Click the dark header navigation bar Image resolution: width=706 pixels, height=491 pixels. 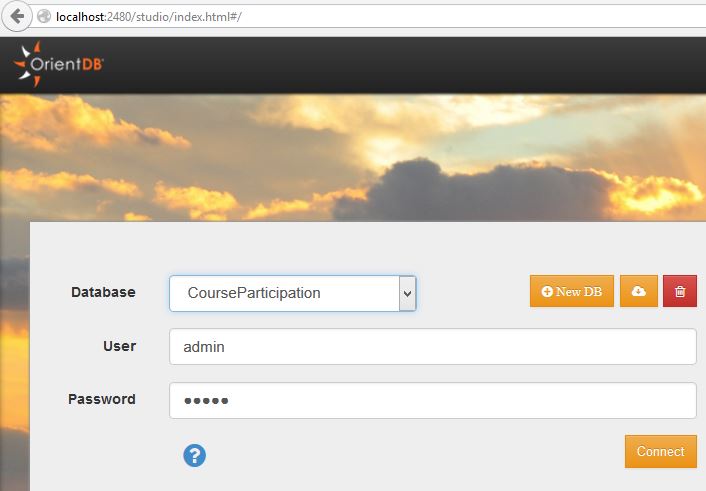400,65
